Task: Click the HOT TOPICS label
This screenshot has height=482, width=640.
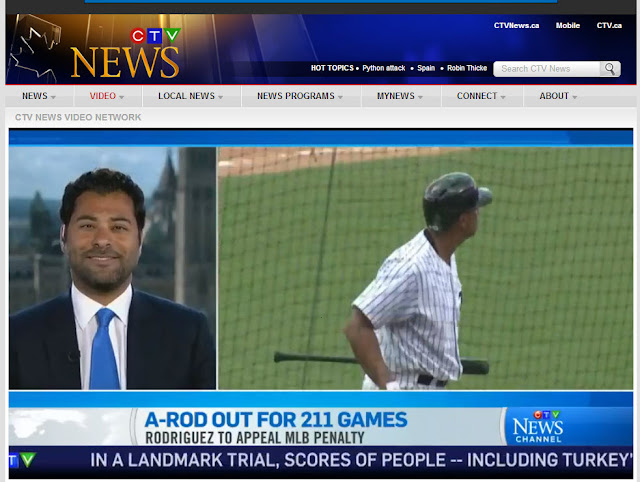Action: 332,68
